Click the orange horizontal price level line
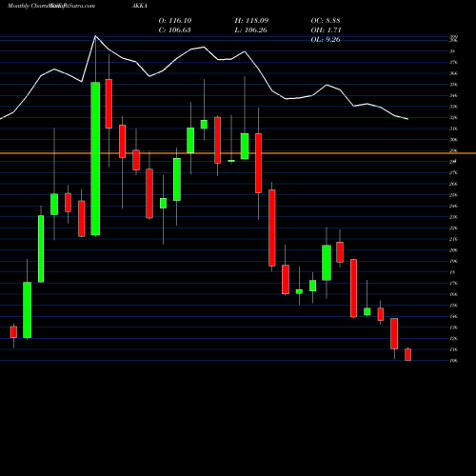Viewport: 476px width, 476px height. [238, 153]
